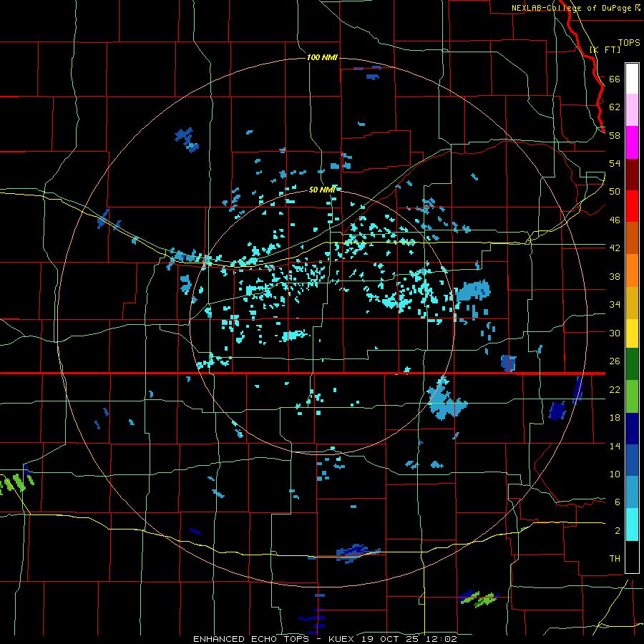The width and height of the screenshot is (644, 644).
Task: Click the black TH threshold swatch
Action: click(x=632, y=557)
